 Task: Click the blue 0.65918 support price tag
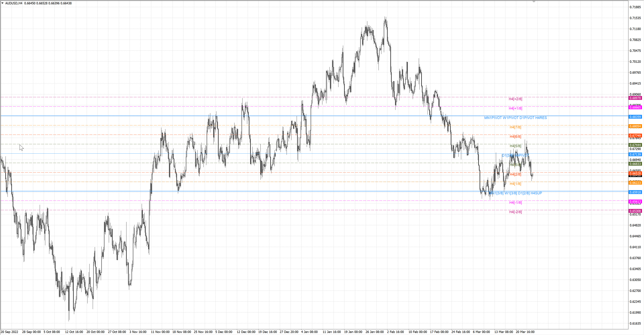[x=635, y=192]
